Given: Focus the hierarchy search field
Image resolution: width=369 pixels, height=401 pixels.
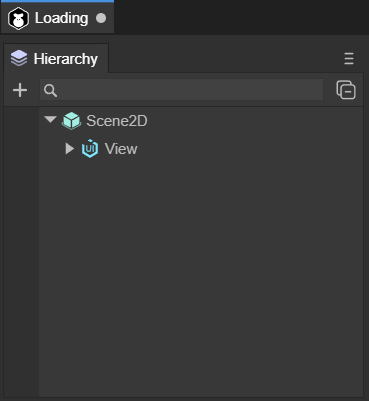Looking at the screenshot, I should pos(181,90).
